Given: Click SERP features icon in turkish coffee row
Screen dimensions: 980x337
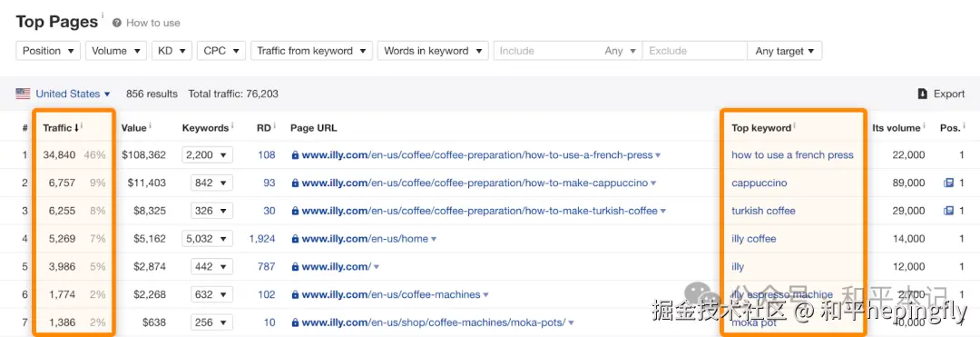Looking at the screenshot, I should click(949, 211).
